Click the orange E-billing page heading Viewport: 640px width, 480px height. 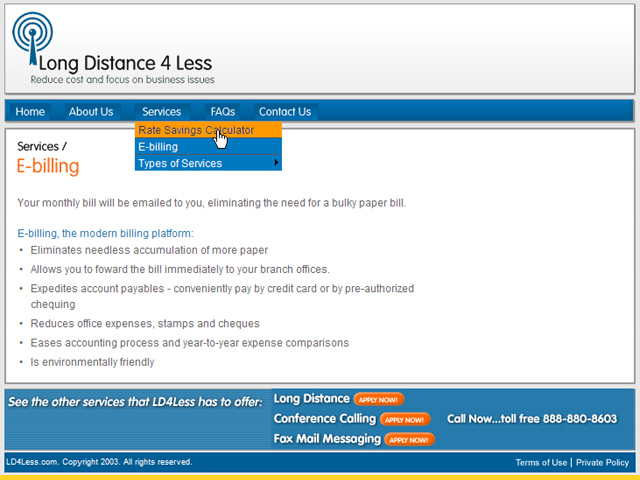(x=48, y=166)
